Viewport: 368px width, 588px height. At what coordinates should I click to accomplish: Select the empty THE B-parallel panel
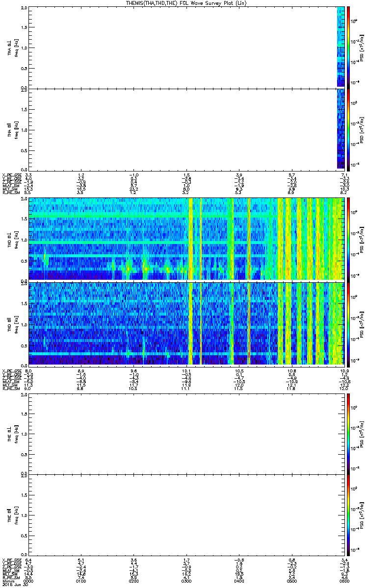(186, 514)
